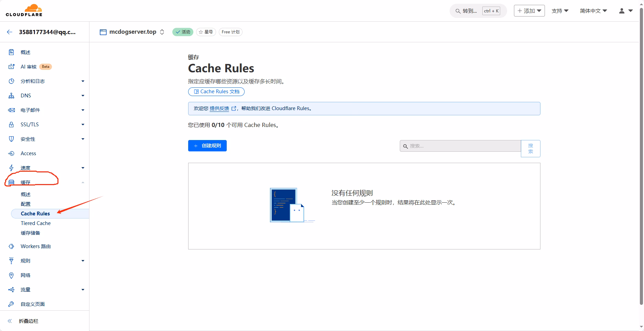Click the SSL/TLS lock icon

[x=11, y=125]
